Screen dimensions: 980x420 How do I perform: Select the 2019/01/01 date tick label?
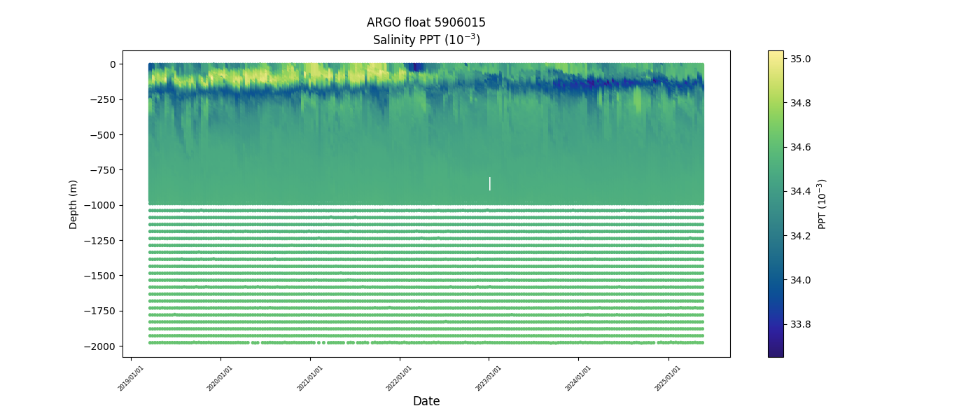click(x=132, y=377)
